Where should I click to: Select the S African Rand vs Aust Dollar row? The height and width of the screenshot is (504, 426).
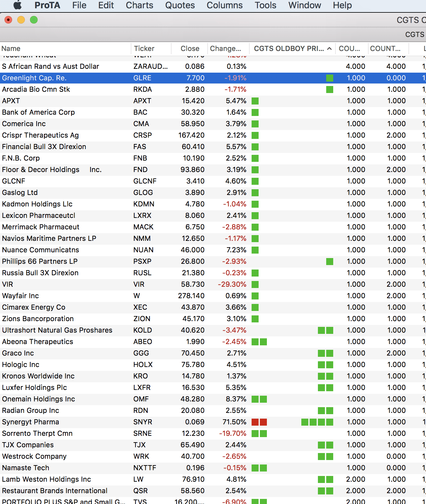point(213,67)
